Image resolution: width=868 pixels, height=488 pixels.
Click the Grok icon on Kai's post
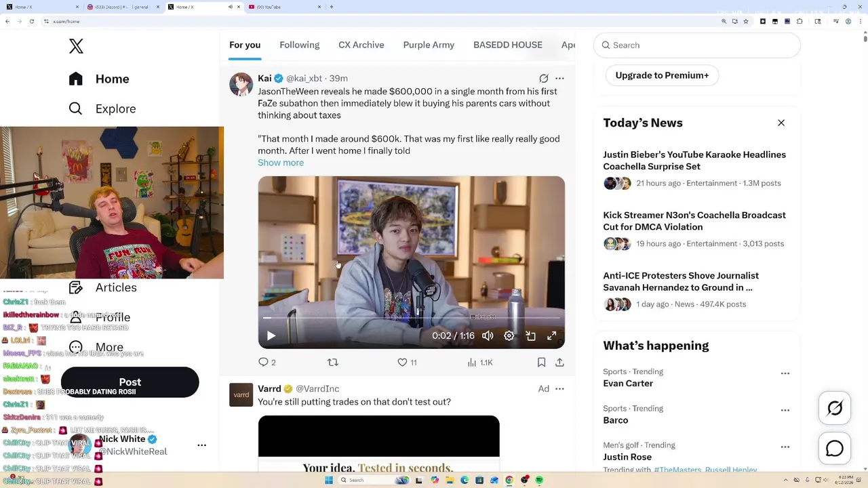[x=544, y=79]
